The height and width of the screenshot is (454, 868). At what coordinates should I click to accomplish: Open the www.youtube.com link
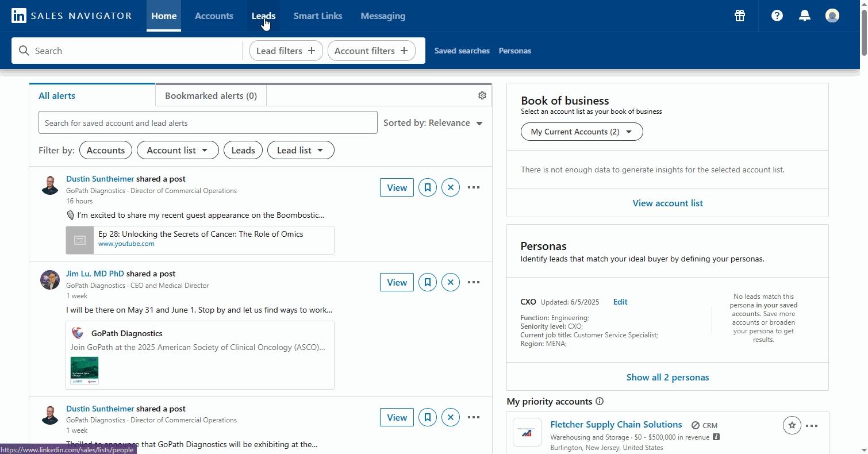pos(126,244)
